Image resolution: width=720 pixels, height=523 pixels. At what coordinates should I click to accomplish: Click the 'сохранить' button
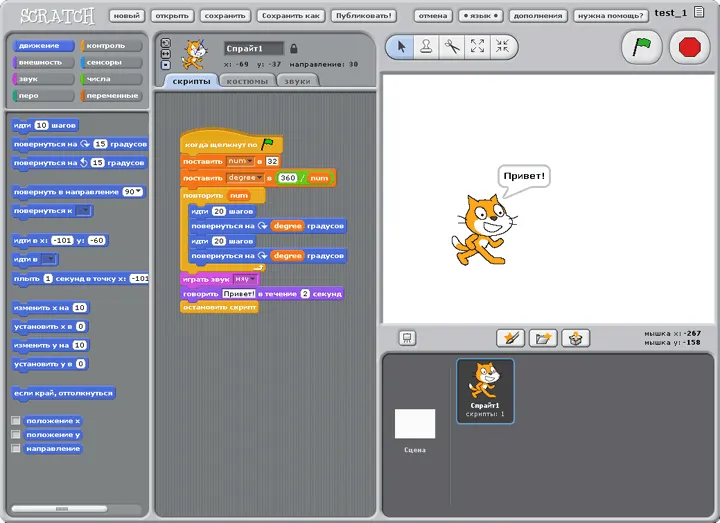[225, 16]
